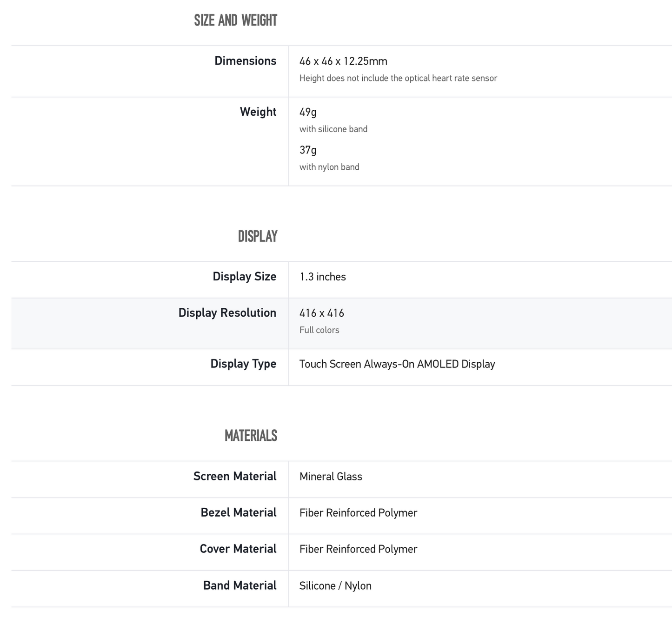Click the 37g nylon band weight

pyautogui.click(x=308, y=150)
